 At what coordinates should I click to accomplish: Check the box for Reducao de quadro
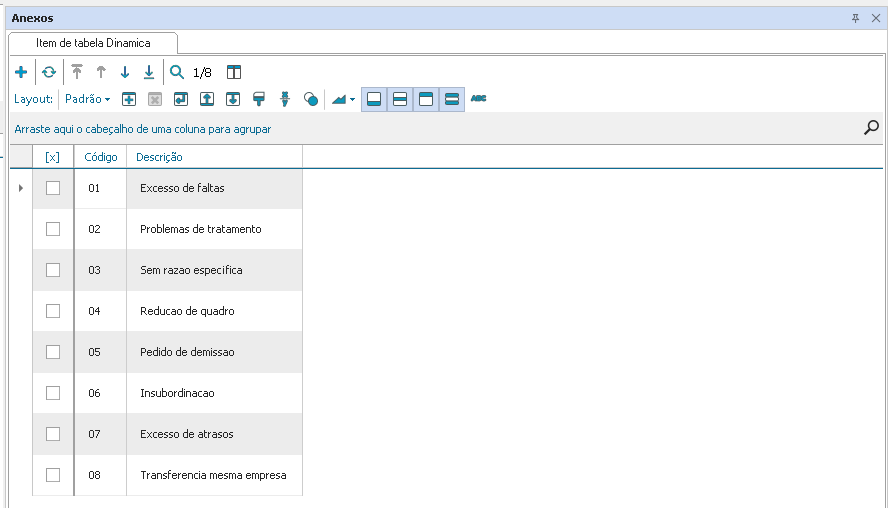(53, 311)
